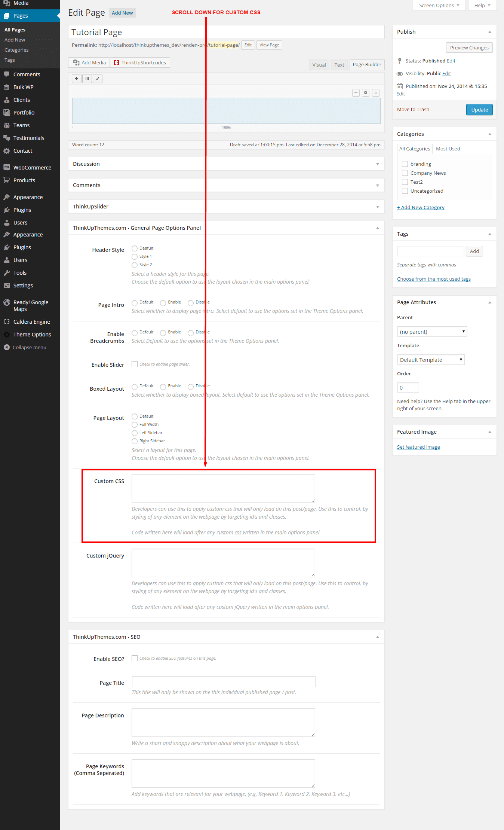Screen dimensions: 504x830
Task: Click the add columns row icon
Action: pyautogui.click(x=87, y=79)
